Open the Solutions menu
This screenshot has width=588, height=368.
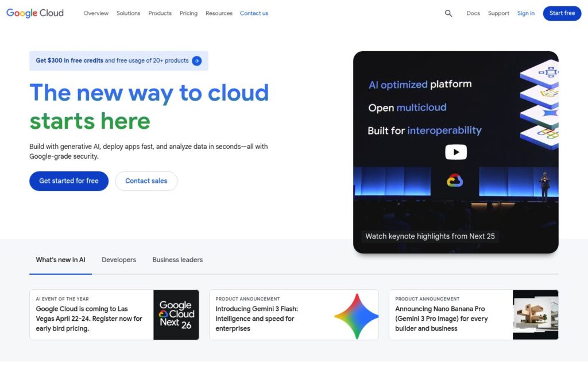(128, 13)
